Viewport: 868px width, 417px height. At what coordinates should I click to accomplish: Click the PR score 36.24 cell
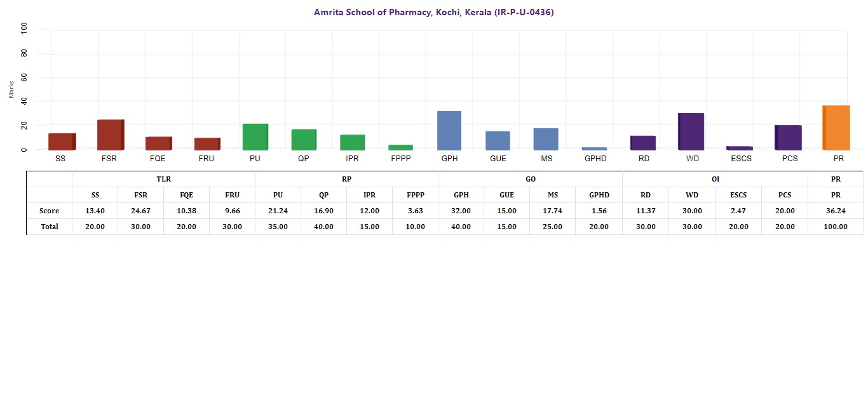point(835,211)
